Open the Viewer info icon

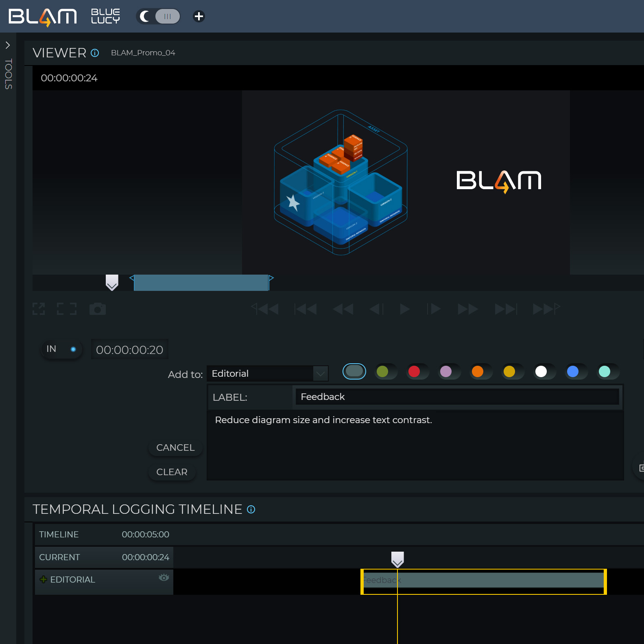click(x=95, y=53)
